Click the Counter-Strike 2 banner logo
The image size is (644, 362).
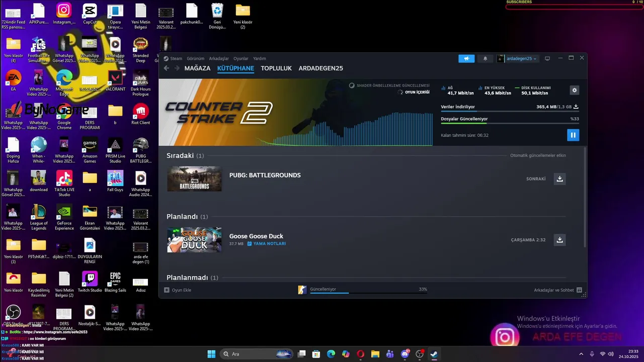219,112
